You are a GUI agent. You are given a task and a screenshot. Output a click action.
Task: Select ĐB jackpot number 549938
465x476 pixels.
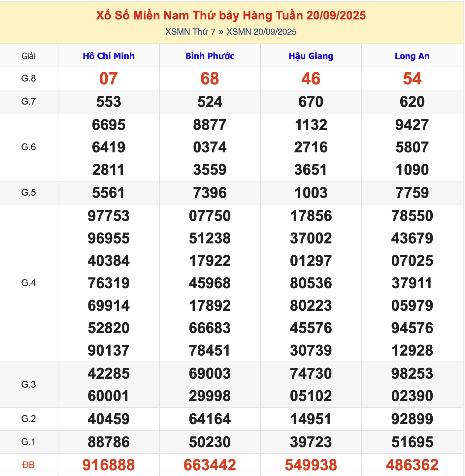click(311, 465)
